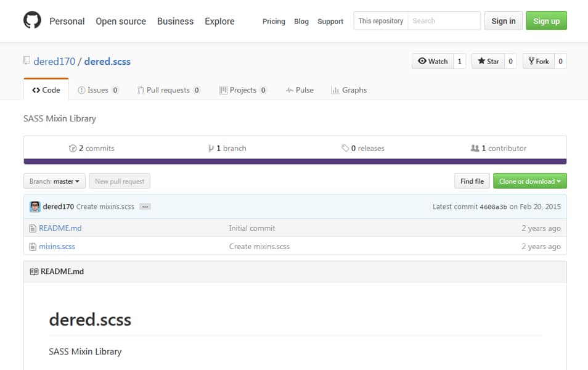View the watchers count 1
The width and height of the screenshot is (588, 370).
point(459,61)
